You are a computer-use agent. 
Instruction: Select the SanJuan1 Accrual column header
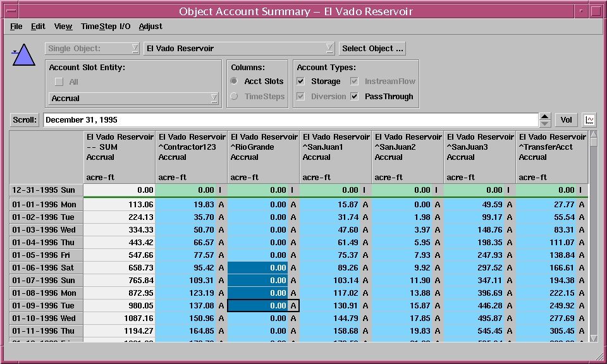[336, 157]
